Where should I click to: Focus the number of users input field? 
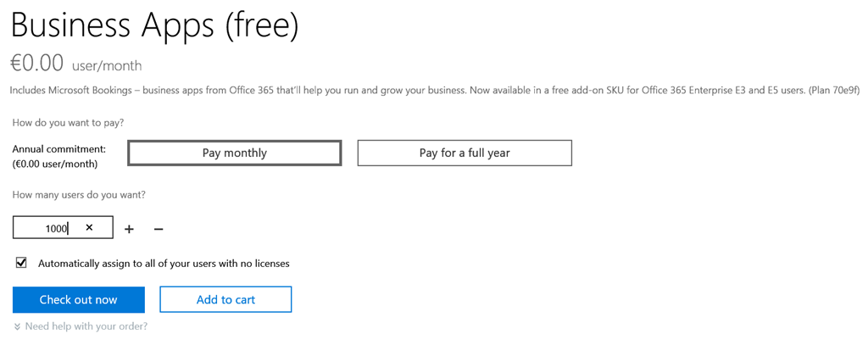point(51,228)
